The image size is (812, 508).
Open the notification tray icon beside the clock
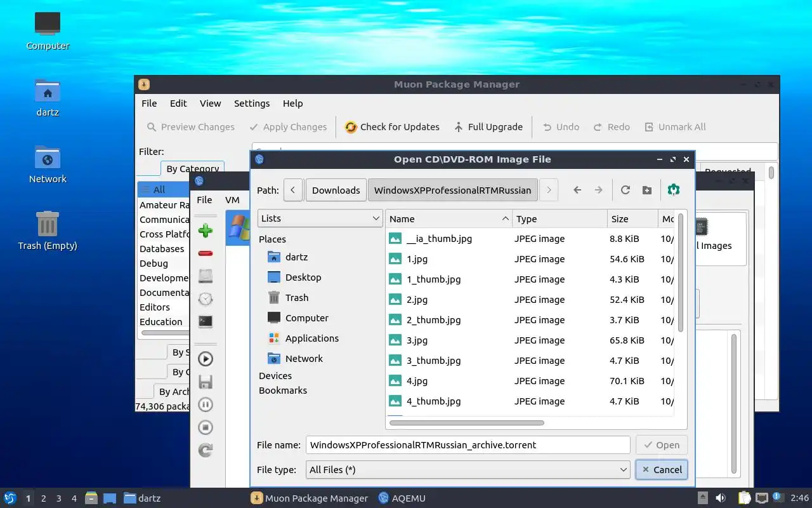tap(778, 497)
